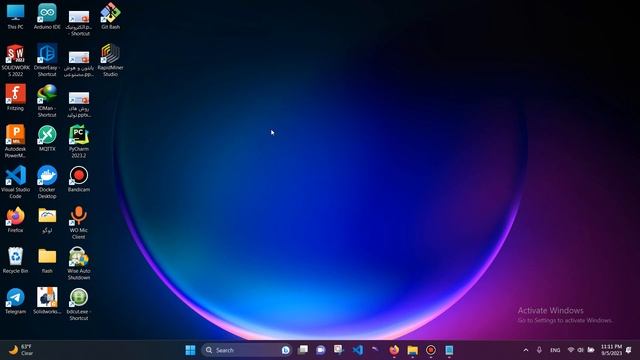The image size is (640, 360).
Task: Select the SOLIDWORKS 2022 desktop icon
Action: 16,60
